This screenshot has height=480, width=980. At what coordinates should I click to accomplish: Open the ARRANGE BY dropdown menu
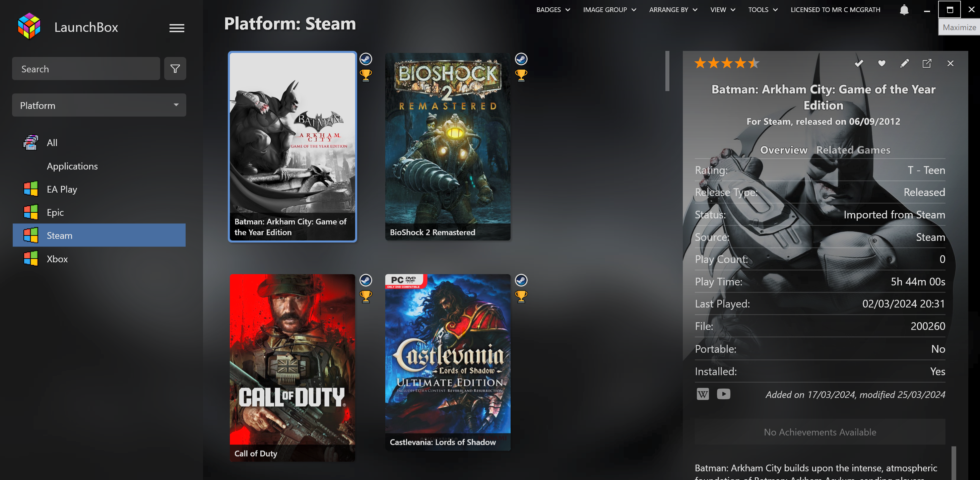click(x=673, y=10)
